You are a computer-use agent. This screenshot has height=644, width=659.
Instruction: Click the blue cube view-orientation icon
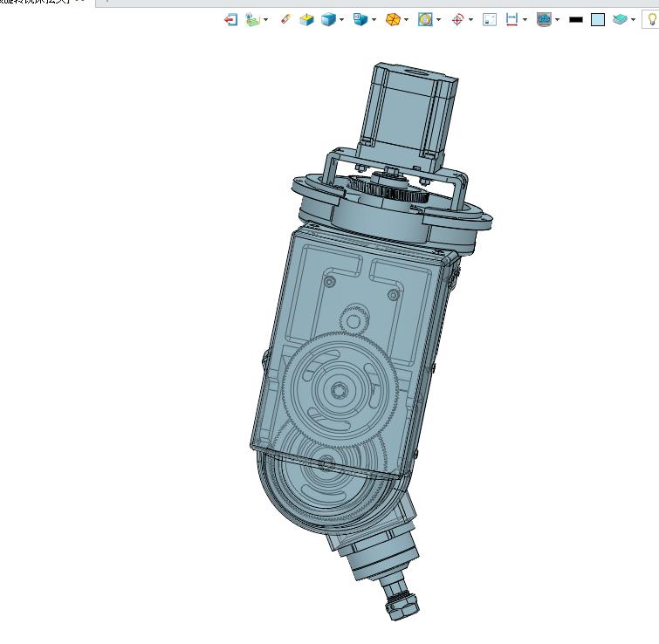(x=360, y=19)
